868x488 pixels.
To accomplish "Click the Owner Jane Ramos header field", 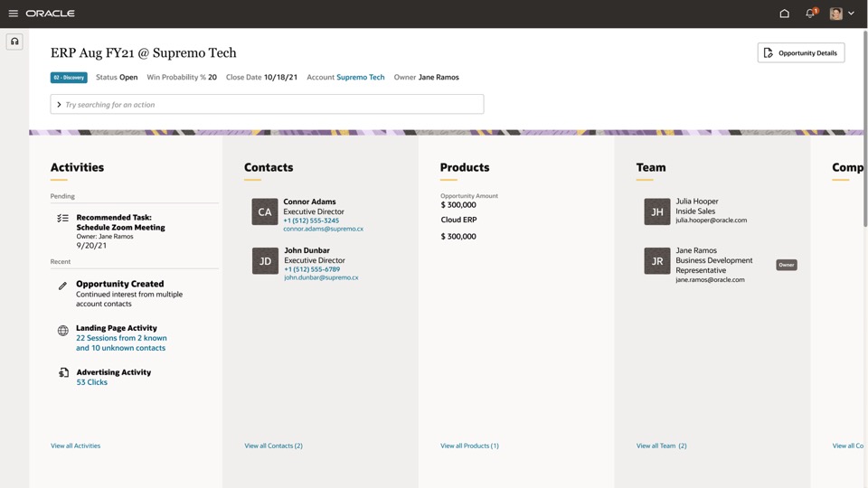I will pos(426,78).
